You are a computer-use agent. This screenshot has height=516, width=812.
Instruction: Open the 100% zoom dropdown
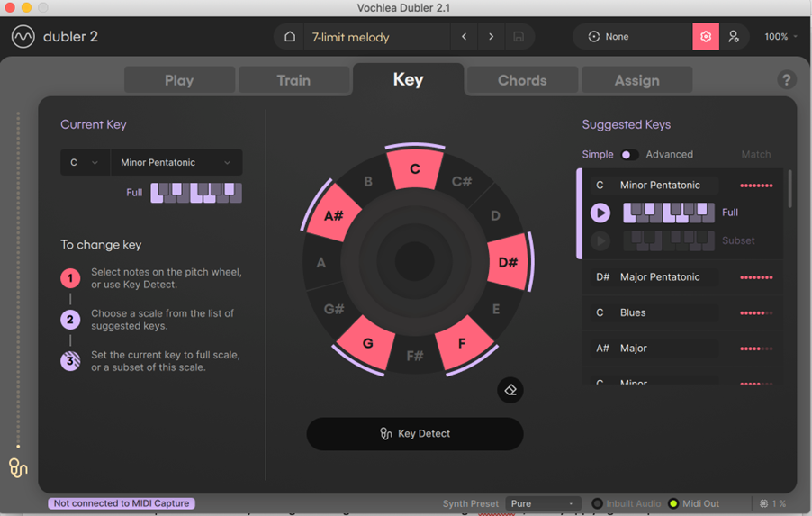click(780, 37)
